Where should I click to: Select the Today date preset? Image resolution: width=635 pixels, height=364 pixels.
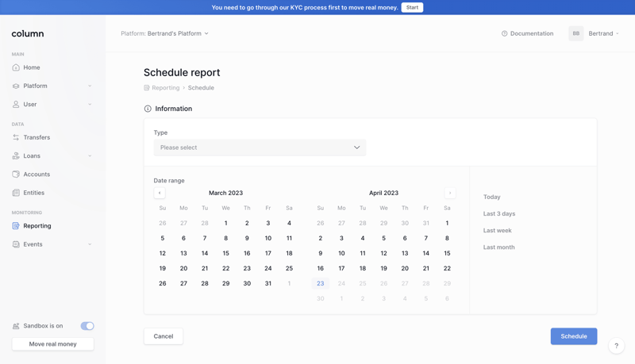[491, 197]
